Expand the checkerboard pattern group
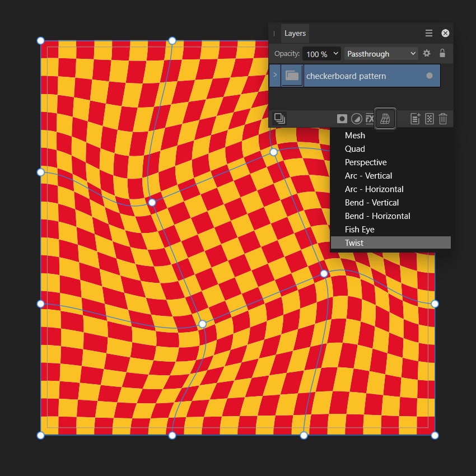Image resolution: width=476 pixels, height=476 pixels. pos(275,75)
